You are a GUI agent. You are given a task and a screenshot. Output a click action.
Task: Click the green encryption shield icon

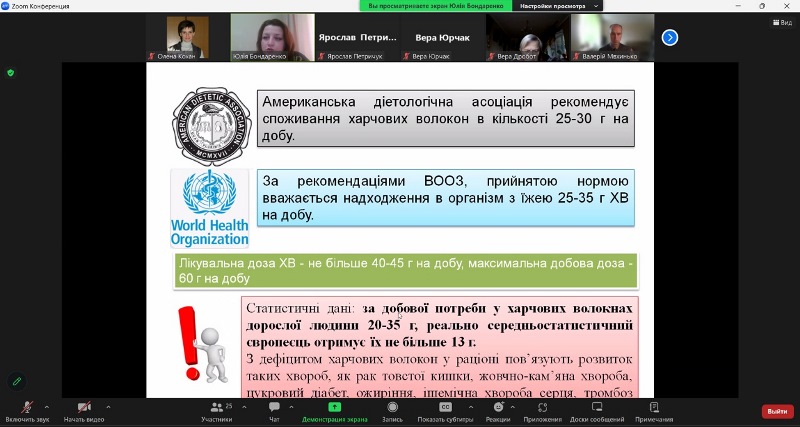(10, 73)
